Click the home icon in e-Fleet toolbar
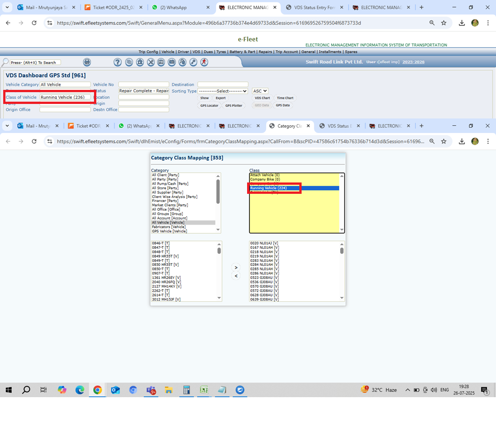The width and height of the screenshot is (496, 448). point(140,62)
